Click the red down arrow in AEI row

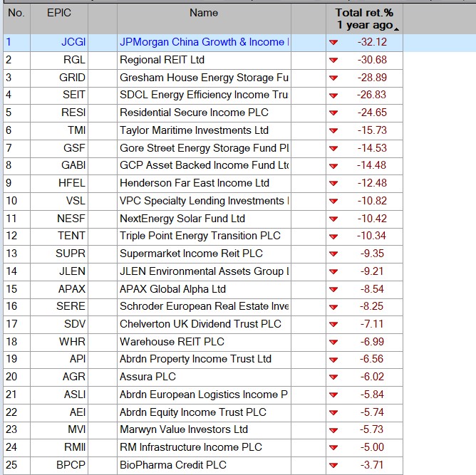tap(333, 412)
